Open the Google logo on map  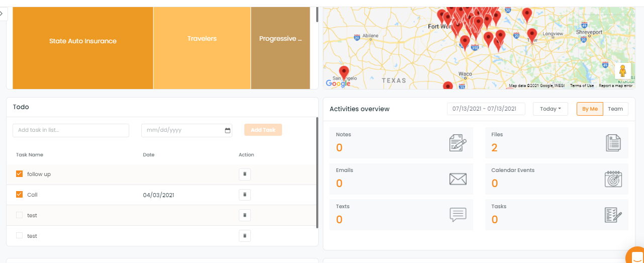click(x=338, y=83)
